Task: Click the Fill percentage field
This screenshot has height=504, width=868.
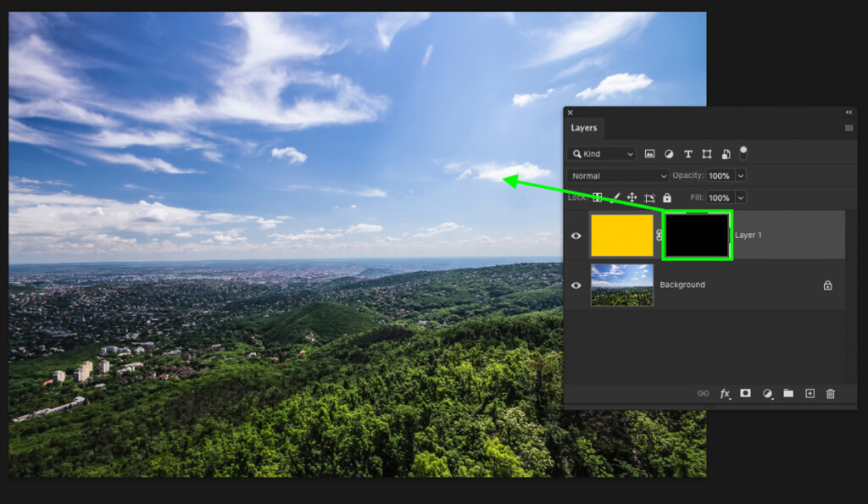Action: [x=720, y=197]
